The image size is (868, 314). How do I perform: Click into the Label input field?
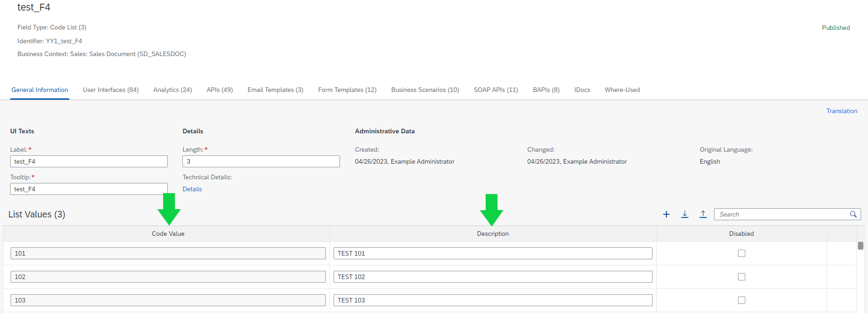(x=89, y=161)
